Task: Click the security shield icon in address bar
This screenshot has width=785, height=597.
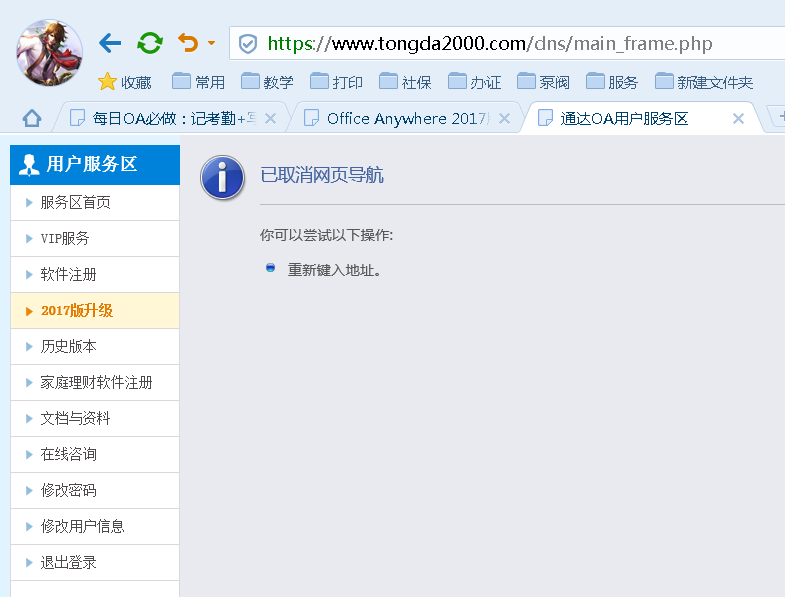Action: [x=248, y=44]
